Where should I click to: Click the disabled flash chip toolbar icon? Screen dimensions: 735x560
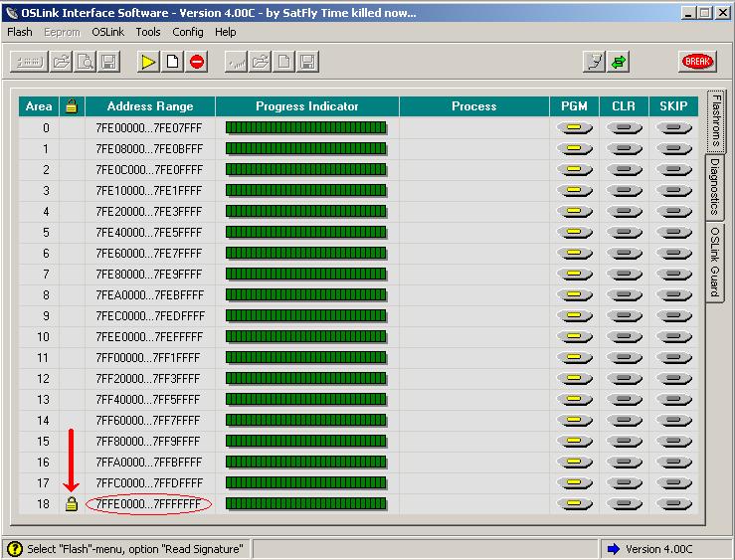(x=29, y=62)
